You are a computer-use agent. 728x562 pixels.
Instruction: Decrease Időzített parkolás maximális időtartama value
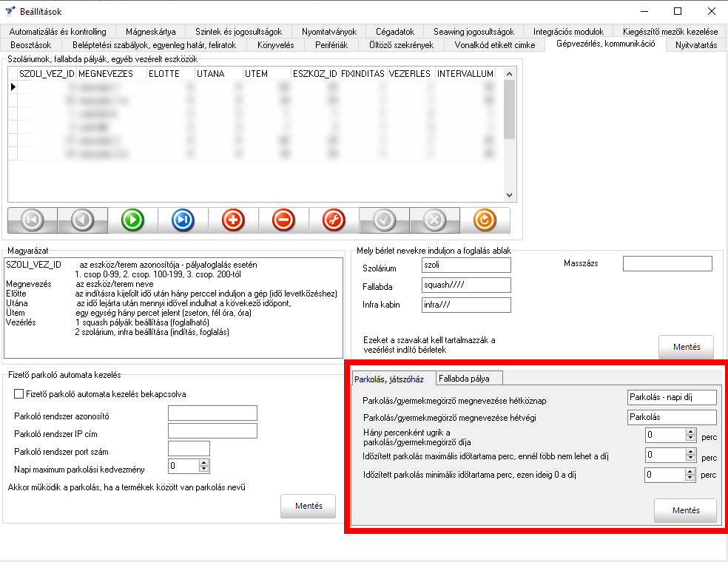tap(690, 458)
